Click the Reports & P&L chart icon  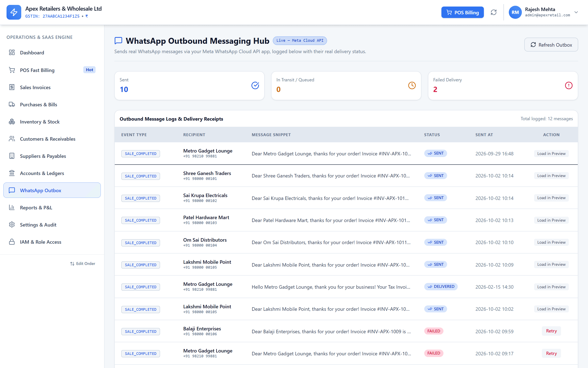click(x=12, y=207)
